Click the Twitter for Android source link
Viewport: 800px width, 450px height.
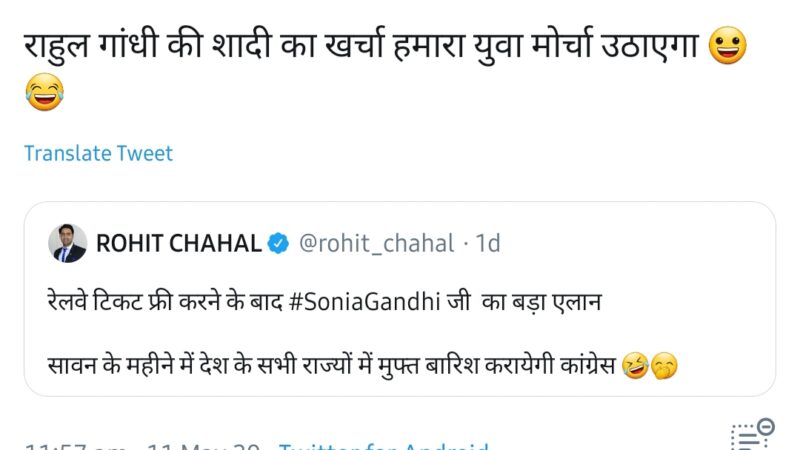(x=385, y=447)
